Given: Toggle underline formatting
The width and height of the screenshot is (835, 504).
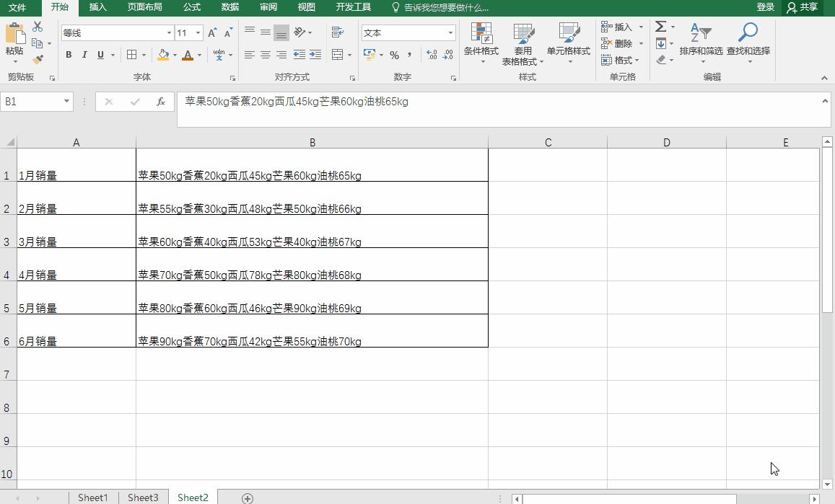Looking at the screenshot, I should coord(100,54).
